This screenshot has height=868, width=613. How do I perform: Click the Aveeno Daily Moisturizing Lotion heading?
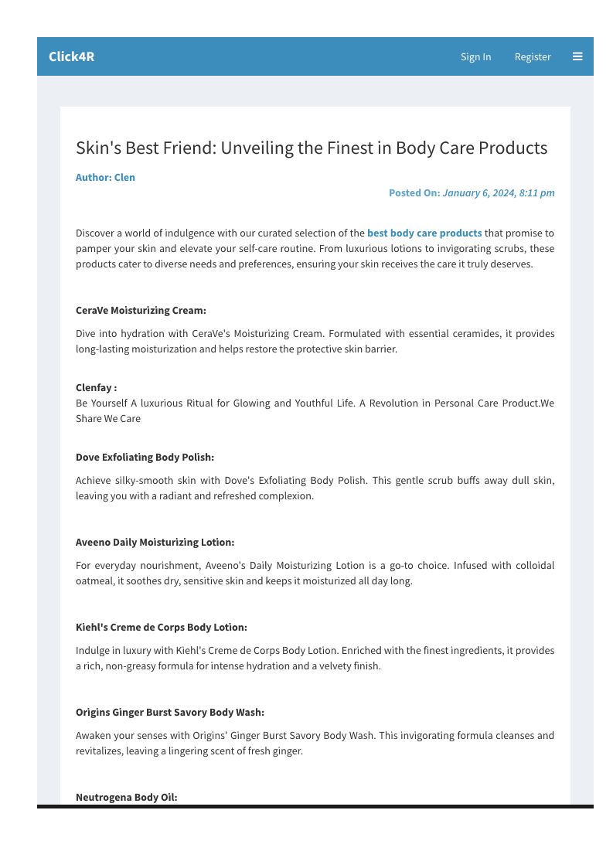click(x=155, y=542)
